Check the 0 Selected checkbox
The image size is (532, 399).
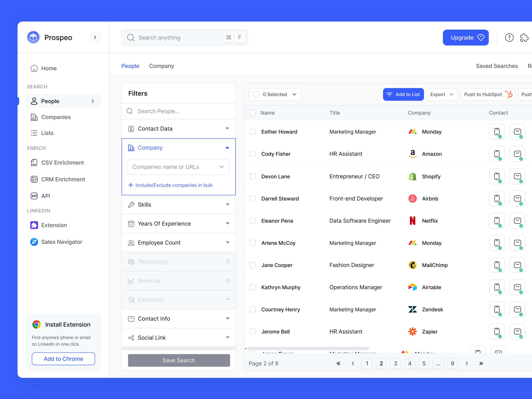(256, 94)
